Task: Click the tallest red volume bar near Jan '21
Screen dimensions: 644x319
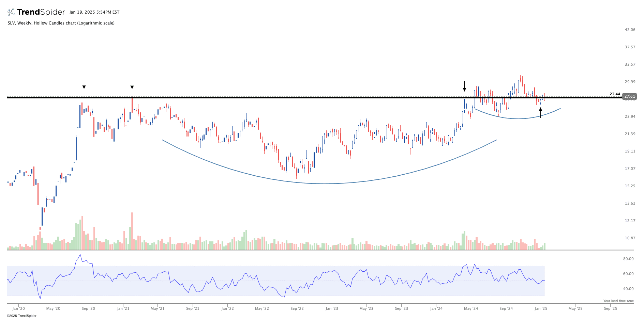Action: click(132, 232)
